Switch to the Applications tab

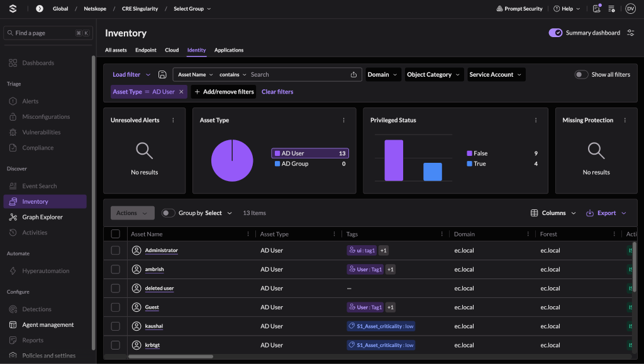click(229, 50)
